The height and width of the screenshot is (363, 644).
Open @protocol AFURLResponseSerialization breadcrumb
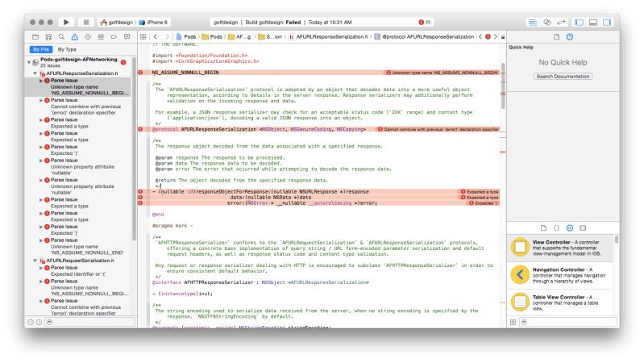pyautogui.click(x=424, y=36)
